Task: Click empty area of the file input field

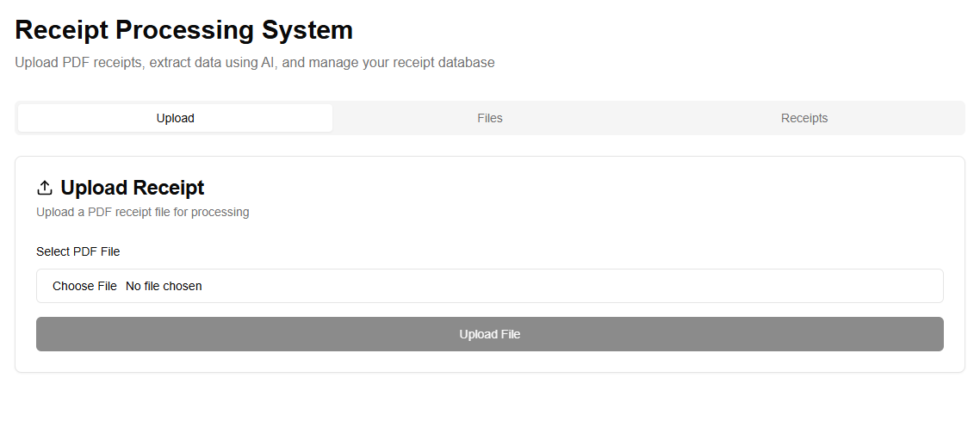Action: pyautogui.click(x=560, y=286)
